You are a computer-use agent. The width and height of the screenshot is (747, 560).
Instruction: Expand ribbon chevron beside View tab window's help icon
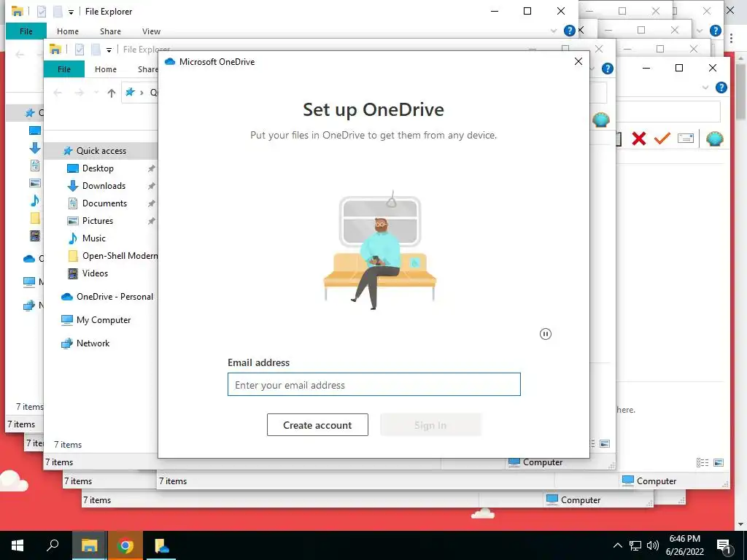pos(554,31)
